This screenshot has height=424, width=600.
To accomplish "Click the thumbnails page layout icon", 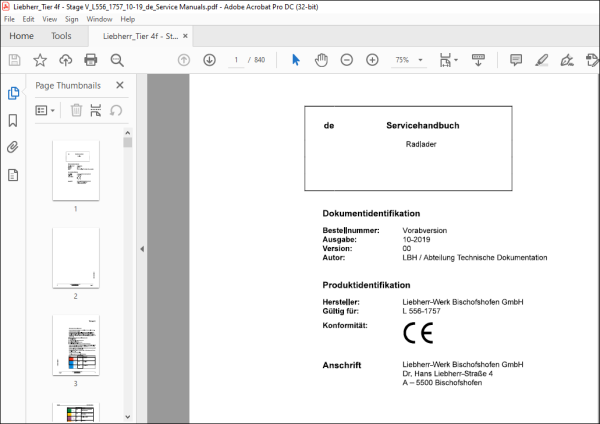I will 96,110.
